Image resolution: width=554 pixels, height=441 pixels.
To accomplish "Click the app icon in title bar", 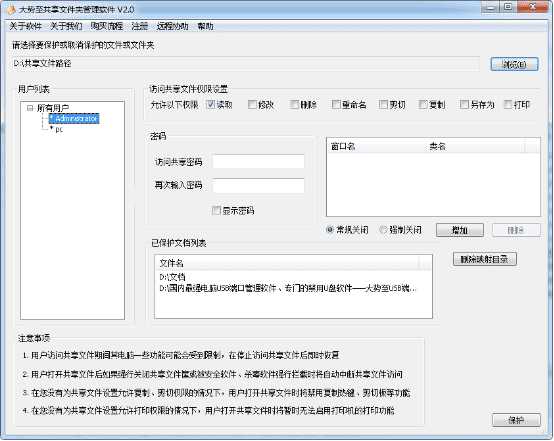I will pos(11,9).
